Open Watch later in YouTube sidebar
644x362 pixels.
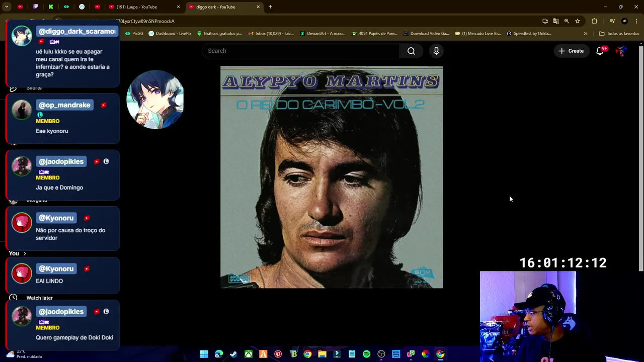point(39,298)
